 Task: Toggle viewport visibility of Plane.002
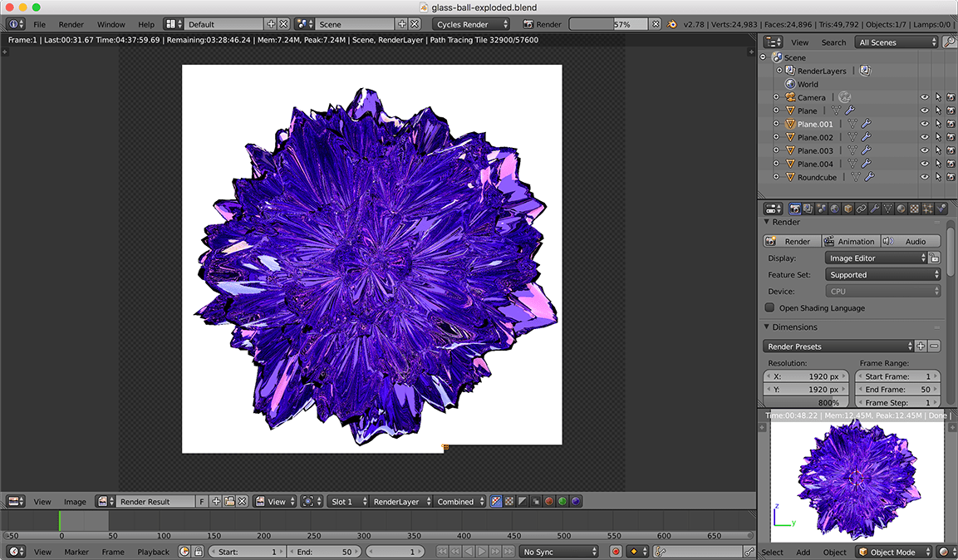[x=924, y=137]
